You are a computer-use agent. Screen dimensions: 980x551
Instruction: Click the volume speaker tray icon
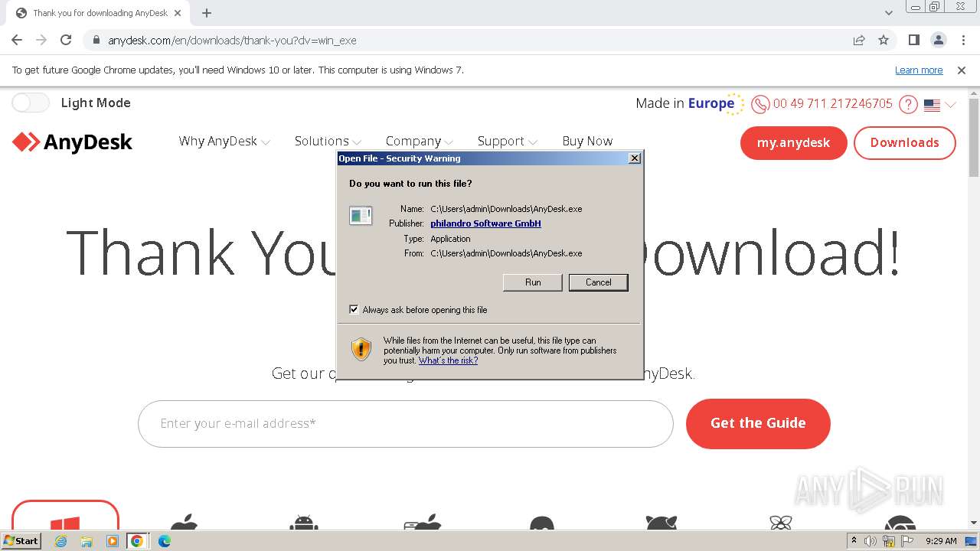click(x=871, y=541)
